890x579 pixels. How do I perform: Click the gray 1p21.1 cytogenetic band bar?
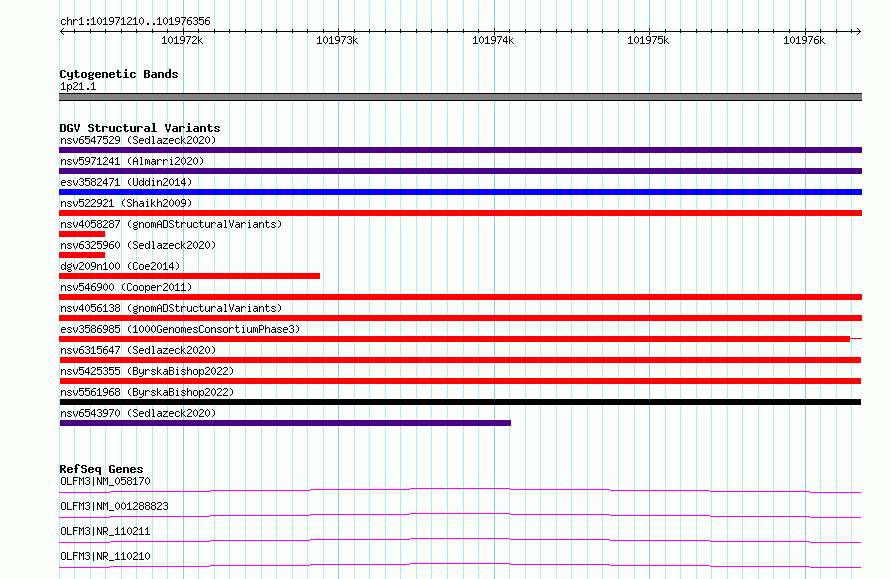(x=460, y=97)
